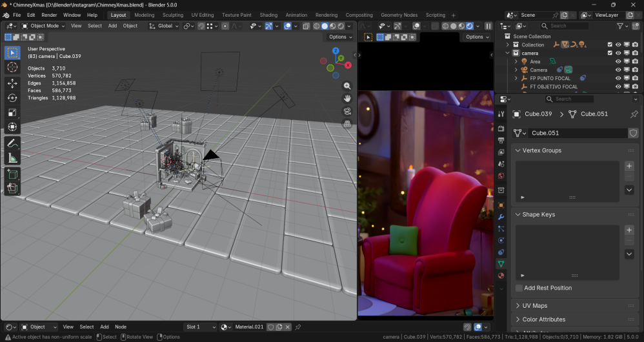The image size is (644, 342).
Task: Switch to the Shading workspace tab
Action: pyautogui.click(x=268, y=15)
